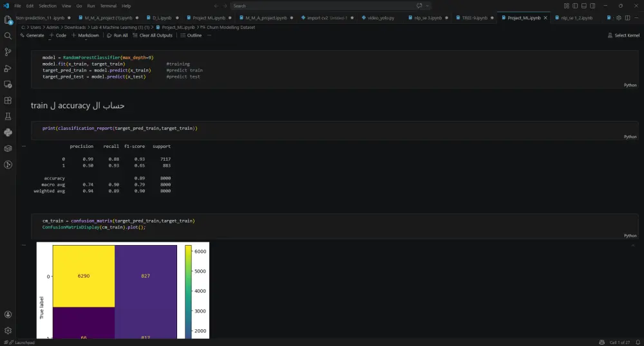The image size is (644, 346).
Task: Open the Run and Debug view
Action: 8,68
